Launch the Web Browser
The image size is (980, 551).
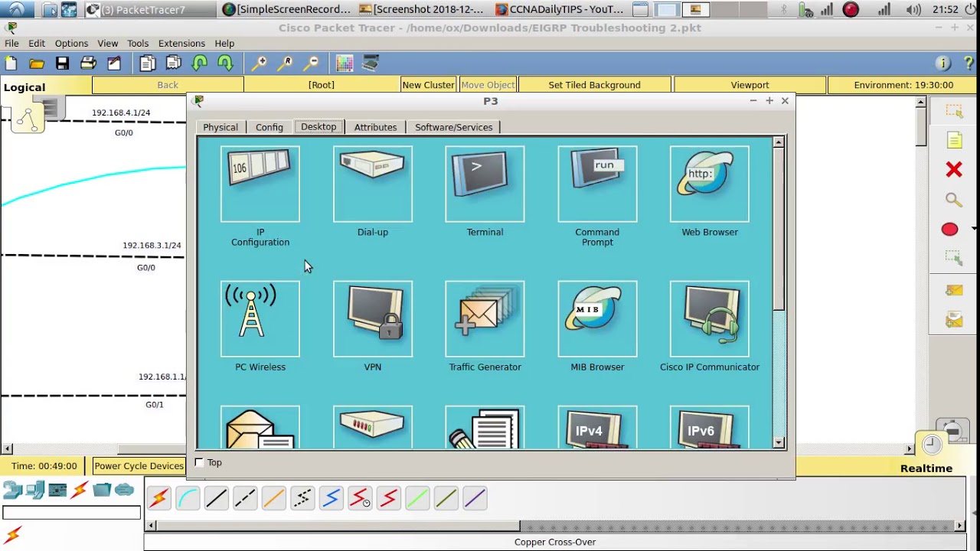710,184
